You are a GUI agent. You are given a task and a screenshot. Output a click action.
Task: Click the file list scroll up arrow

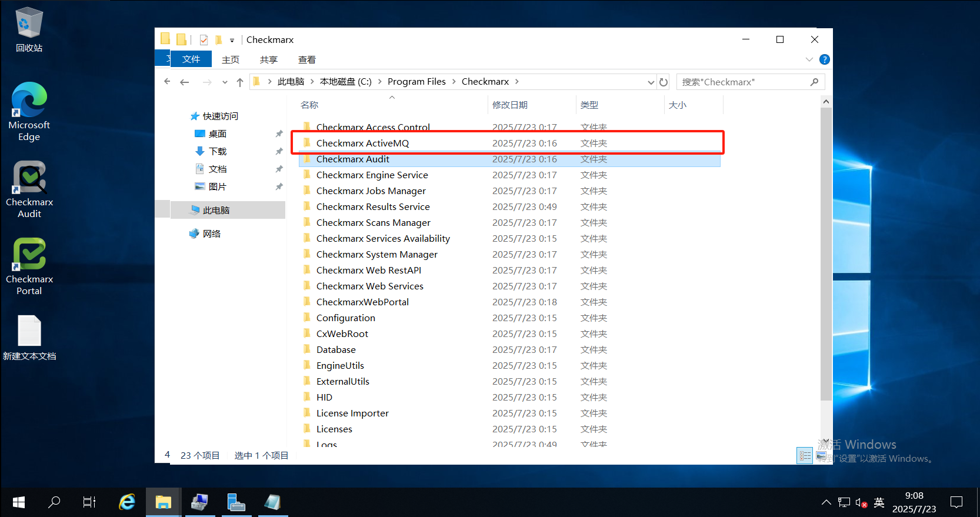pyautogui.click(x=826, y=102)
